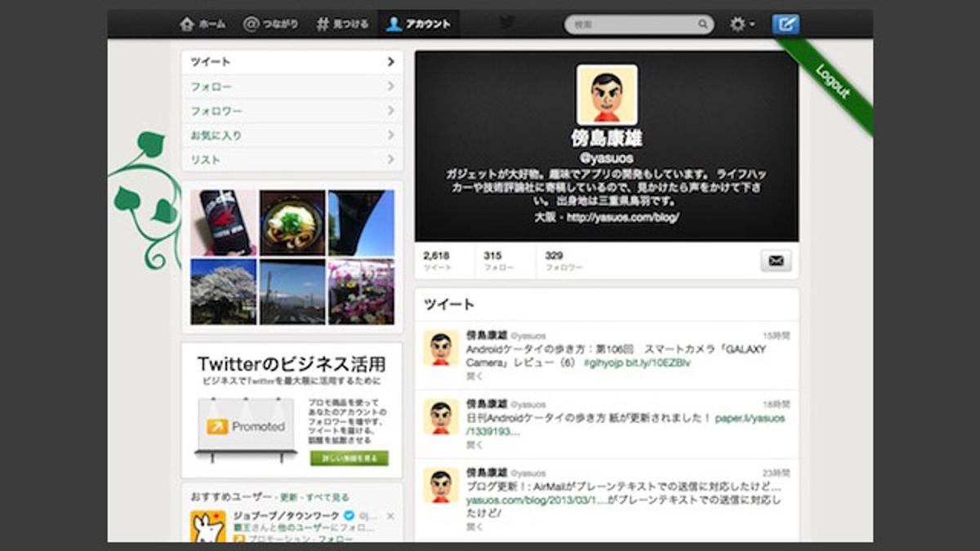
Task: Click the 2,618 tweets count
Action: pyautogui.click(x=438, y=260)
